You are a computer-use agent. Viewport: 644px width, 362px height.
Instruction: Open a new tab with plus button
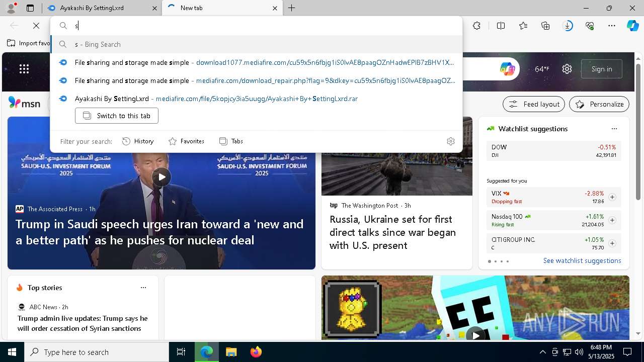point(292,8)
